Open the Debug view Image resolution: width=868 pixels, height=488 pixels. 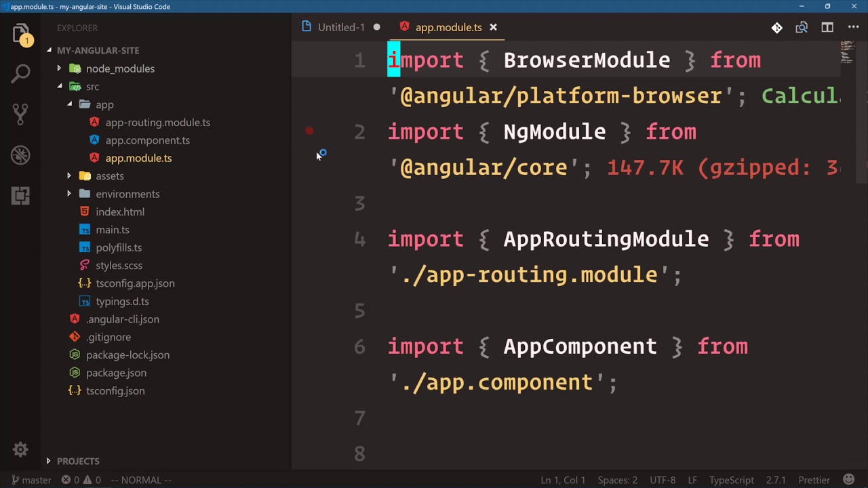point(20,155)
